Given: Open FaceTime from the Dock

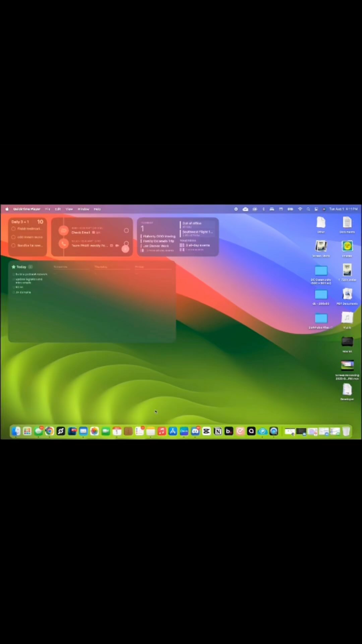Looking at the screenshot, I should tap(106, 431).
